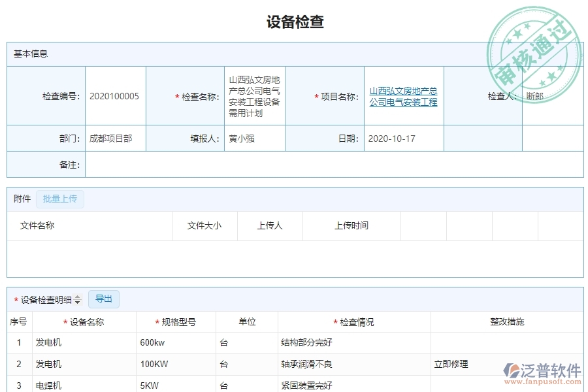Toggle sorting on the 序号 column header
Viewport: 588px width, 392px height.
[x=18, y=321]
